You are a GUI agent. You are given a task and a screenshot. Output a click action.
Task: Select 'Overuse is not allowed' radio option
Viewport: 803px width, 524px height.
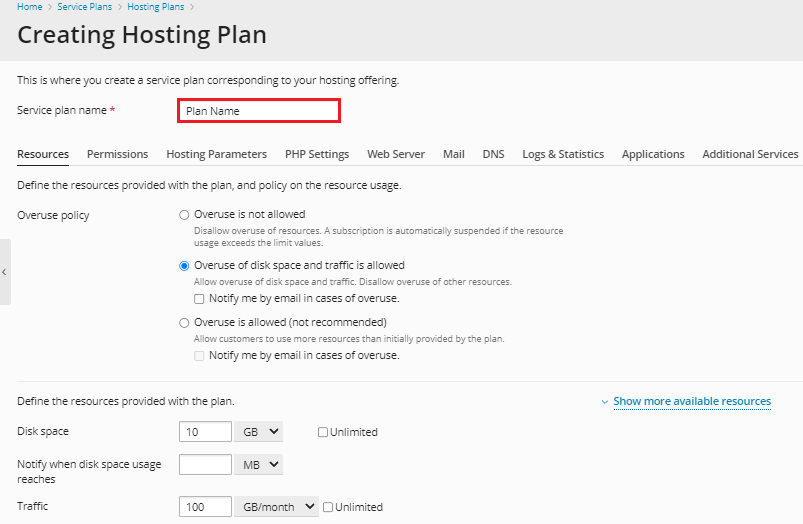point(184,214)
